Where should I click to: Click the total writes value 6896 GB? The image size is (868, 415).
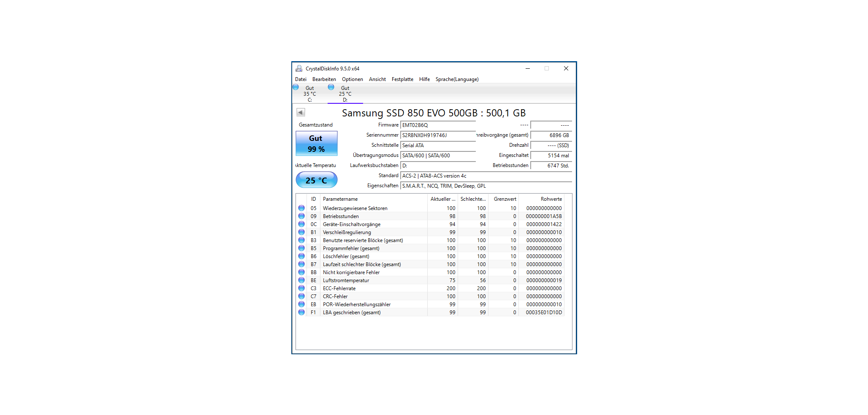[x=551, y=135]
